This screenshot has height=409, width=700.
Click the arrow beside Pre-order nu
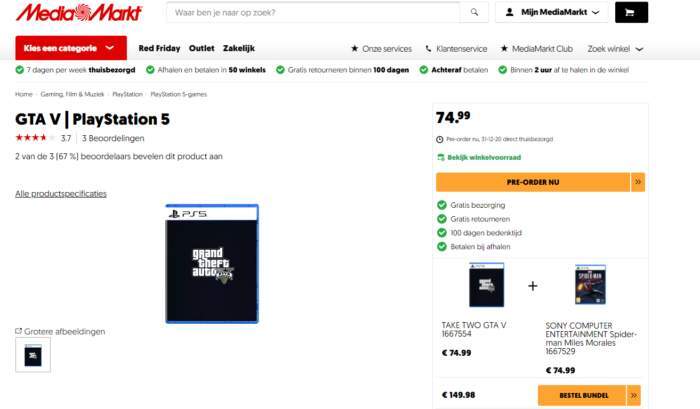[x=638, y=182]
